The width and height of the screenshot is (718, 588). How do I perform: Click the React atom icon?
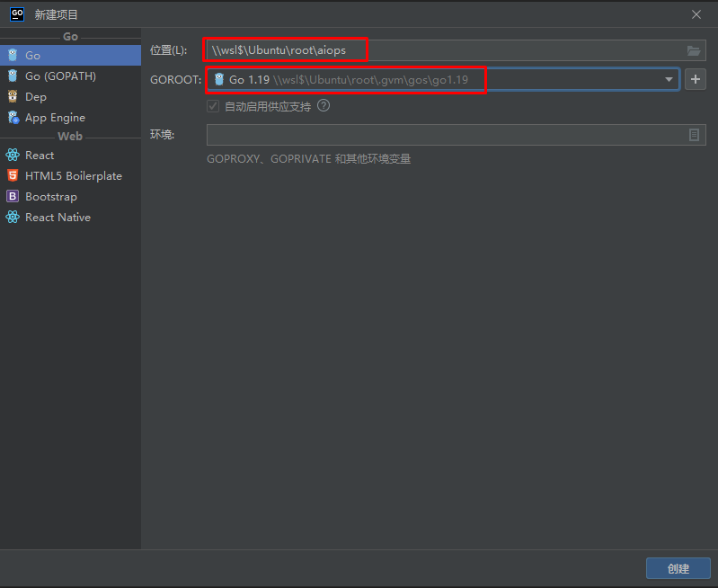pyautogui.click(x=13, y=156)
